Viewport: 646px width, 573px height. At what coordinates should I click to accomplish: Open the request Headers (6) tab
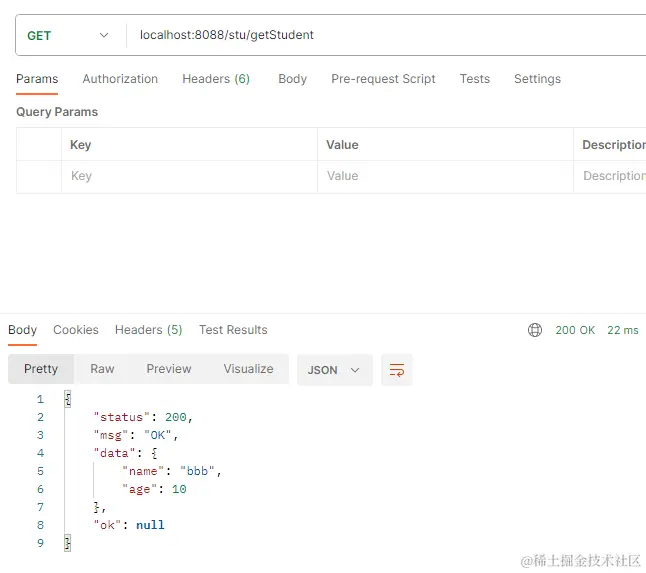pyautogui.click(x=216, y=79)
